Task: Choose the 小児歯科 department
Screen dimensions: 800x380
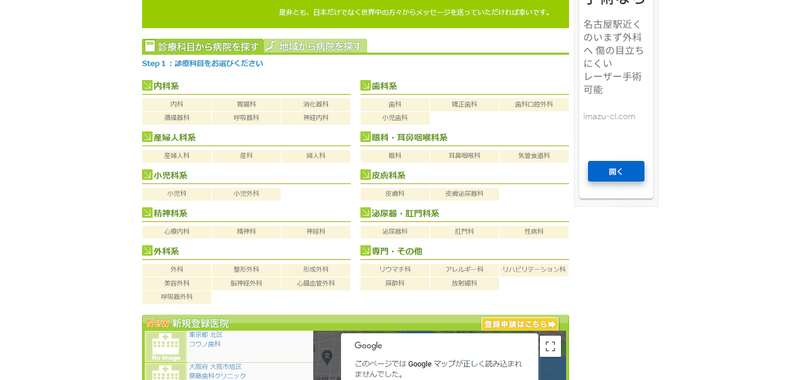Action: click(x=395, y=118)
